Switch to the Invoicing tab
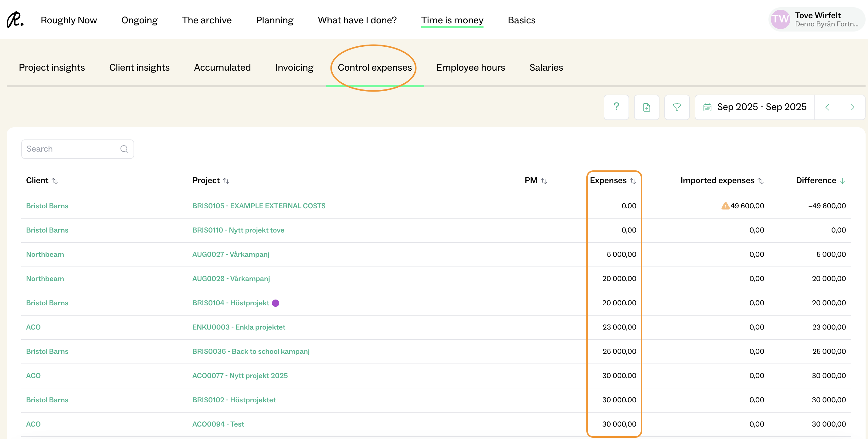The width and height of the screenshot is (868, 439). pos(294,67)
